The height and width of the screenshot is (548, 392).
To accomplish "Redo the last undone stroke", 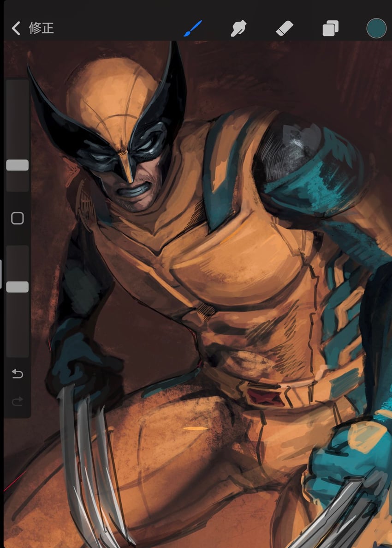I will tap(18, 401).
